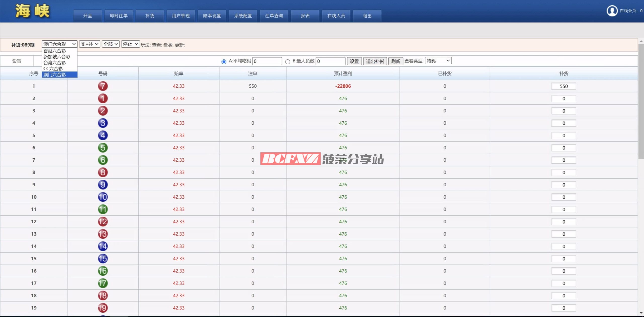Open the 实+补 dropdown
This screenshot has width=644, height=317.
coord(90,44)
